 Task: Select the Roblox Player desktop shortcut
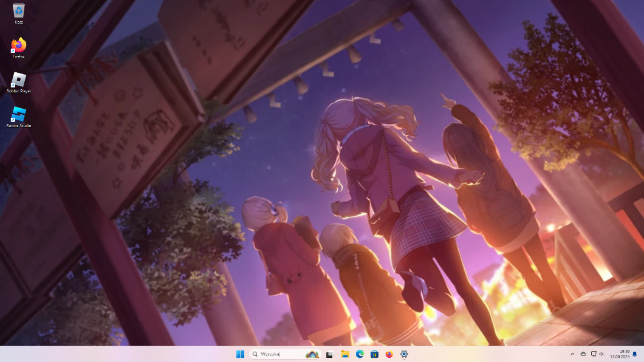click(19, 80)
